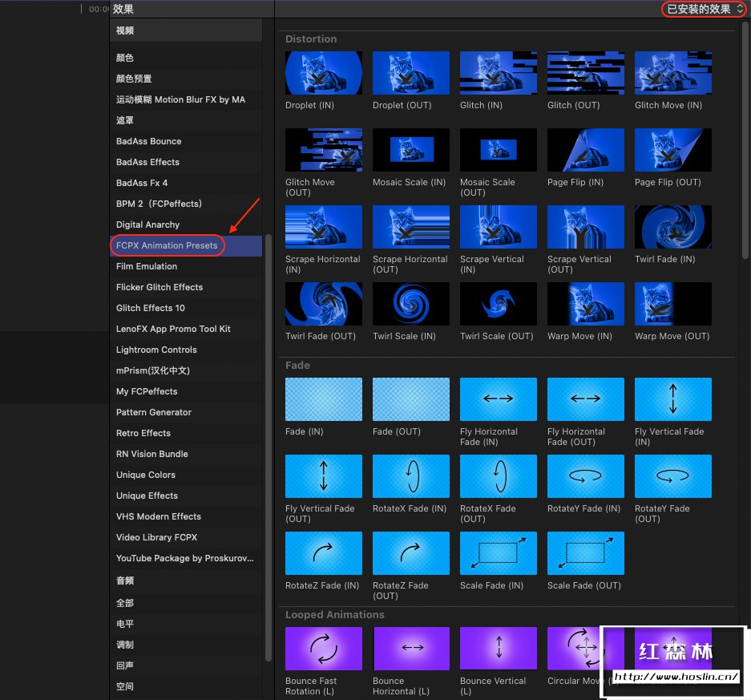Open BPM 2 (FCPeffects) category
The image size is (751, 700).
coord(186,204)
